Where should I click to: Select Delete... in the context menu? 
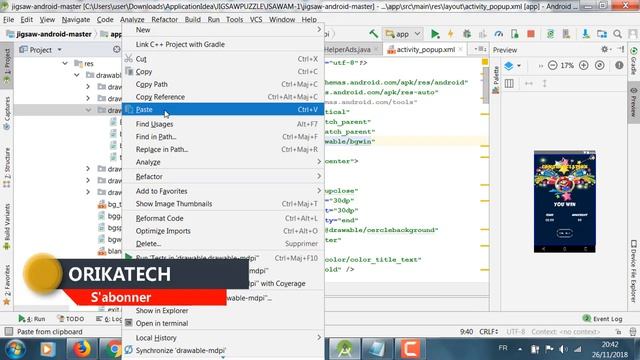(x=223, y=244)
